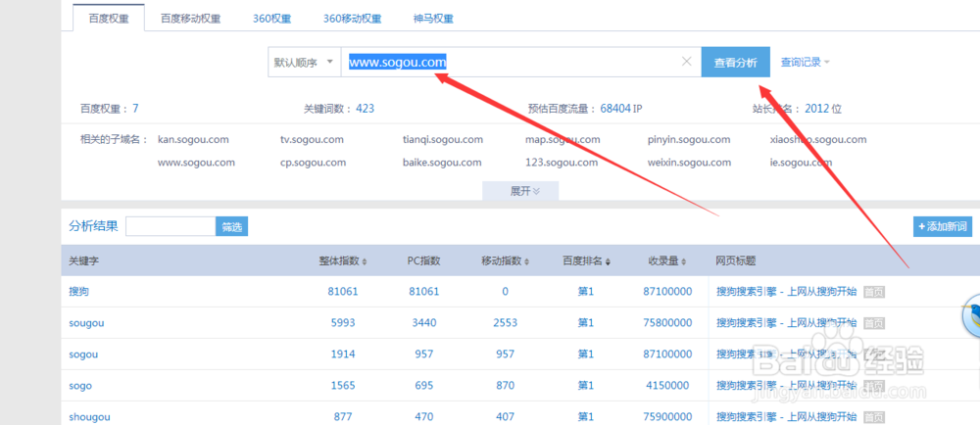The image size is (980, 425).
Task: Click the floating bird assistant icon
Action: pos(970,313)
